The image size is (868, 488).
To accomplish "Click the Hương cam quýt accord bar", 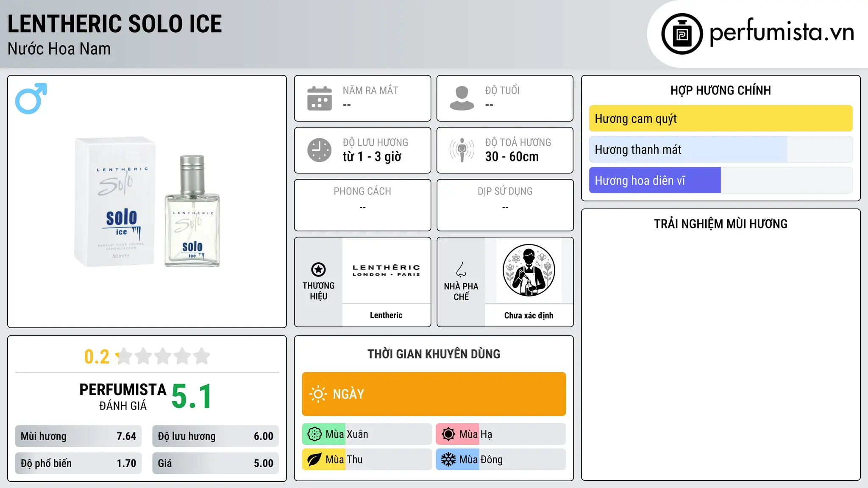I will click(x=721, y=119).
